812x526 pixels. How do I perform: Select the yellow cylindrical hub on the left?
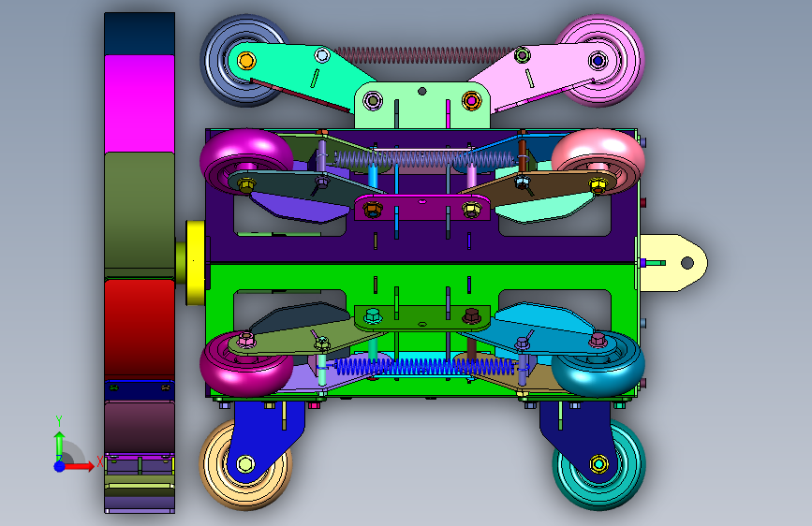[195, 262]
